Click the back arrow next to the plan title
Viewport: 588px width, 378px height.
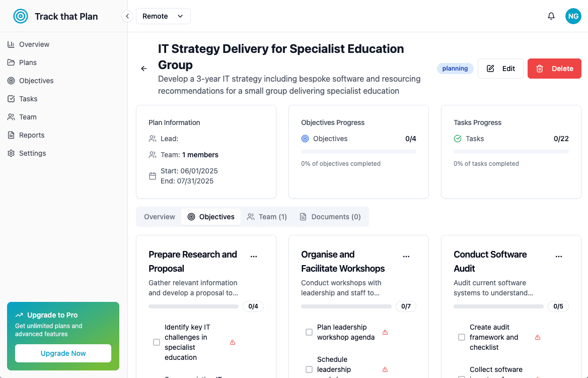tap(143, 68)
